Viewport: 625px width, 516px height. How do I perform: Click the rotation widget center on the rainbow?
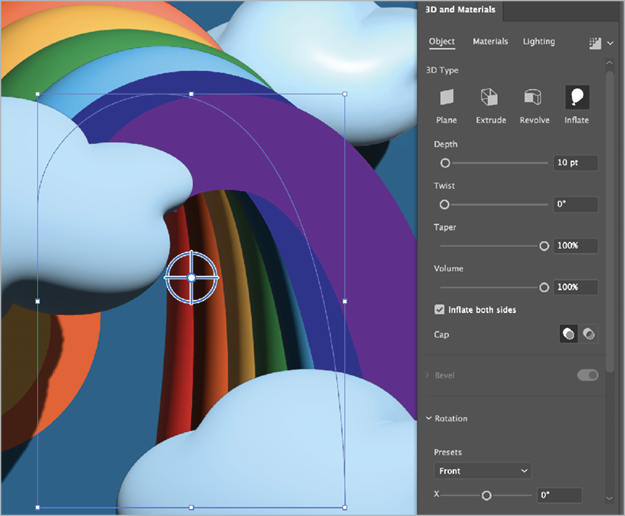click(191, 277)
